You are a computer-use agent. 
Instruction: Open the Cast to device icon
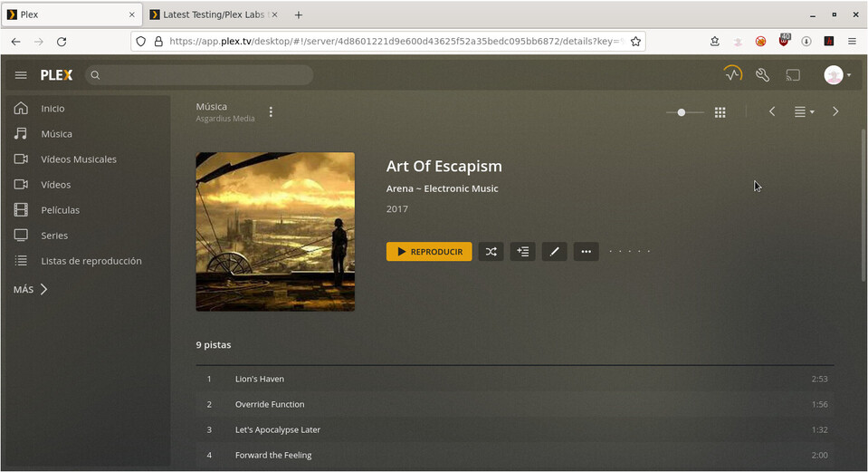point(793,75)
